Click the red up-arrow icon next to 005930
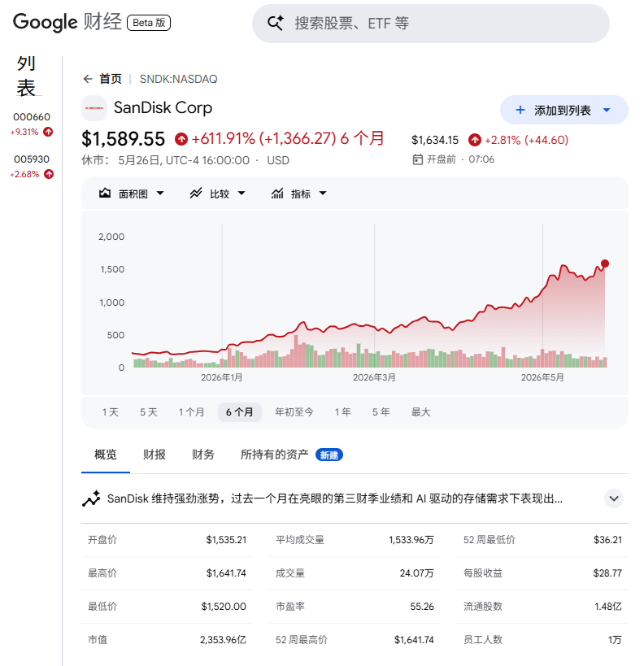The image size is (644, 666). coord(49,174)
